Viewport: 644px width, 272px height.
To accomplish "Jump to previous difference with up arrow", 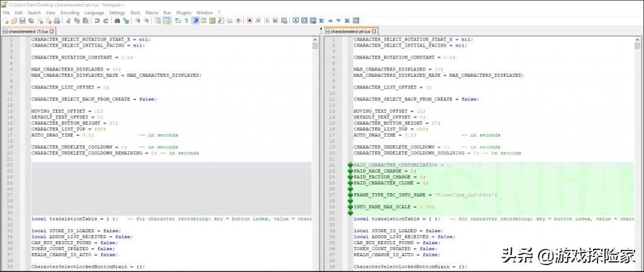I will coord(330,21).
